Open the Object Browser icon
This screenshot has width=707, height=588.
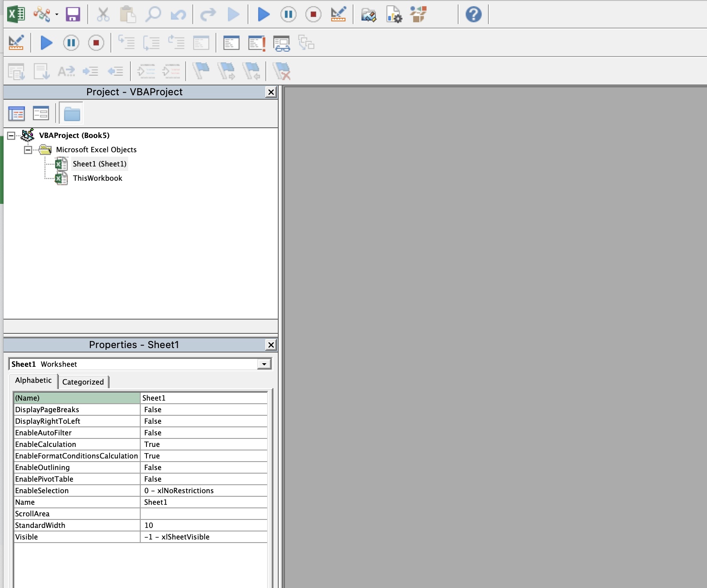[419, 14]
